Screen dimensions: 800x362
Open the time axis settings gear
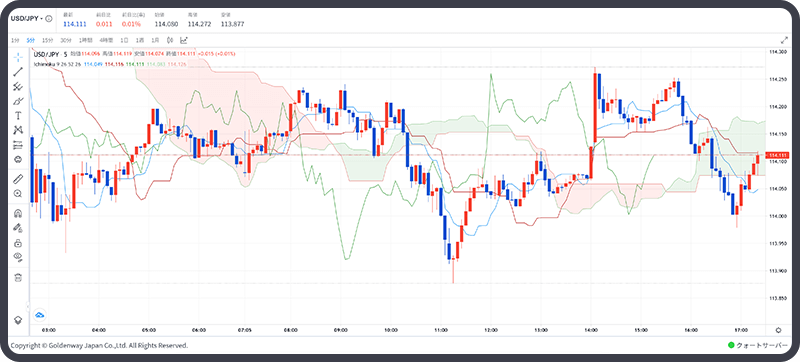point(778,330)
